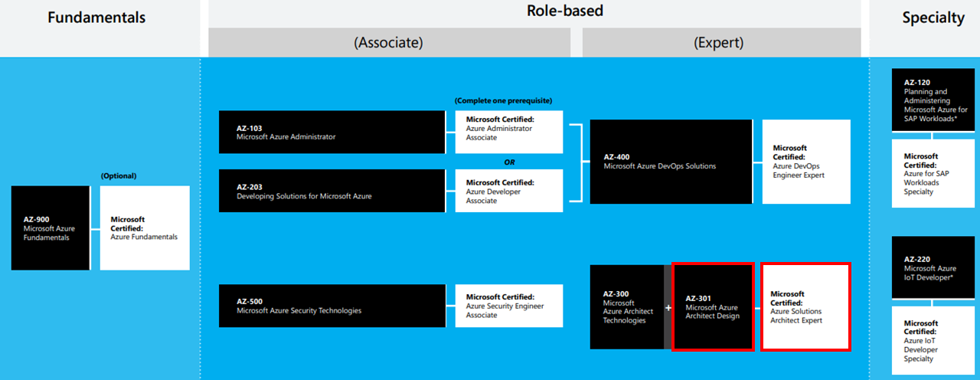Screen dimensions: 980x380
Task: Open the AZ-900 Microsoft Azure Fundamentals box
Action: tap(51, 228)
